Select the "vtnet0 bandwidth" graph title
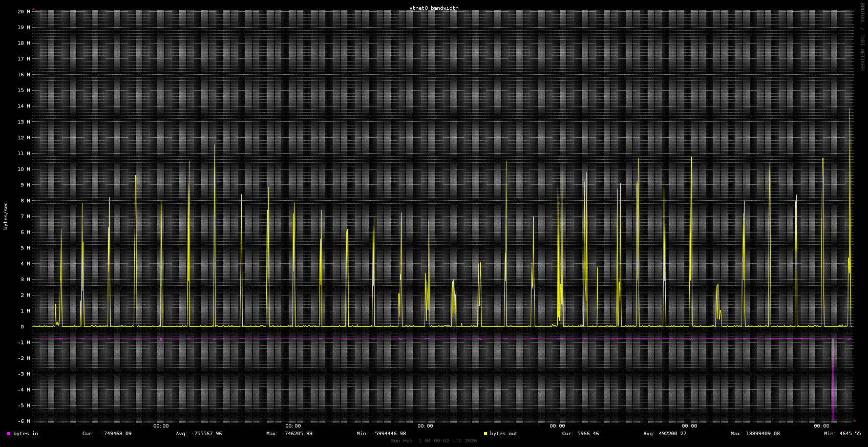This screenshot has width=868, height=447. [x=434, y=8]
